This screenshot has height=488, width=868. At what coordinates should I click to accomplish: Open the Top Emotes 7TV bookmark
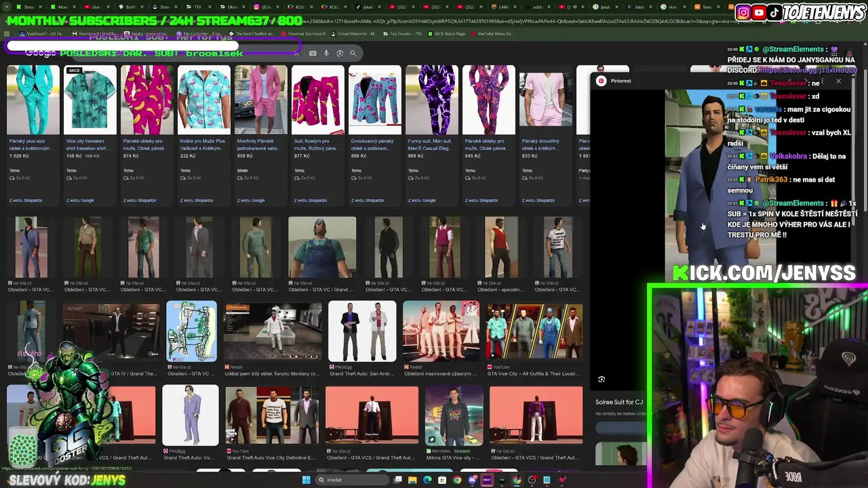tap(401, 33)
